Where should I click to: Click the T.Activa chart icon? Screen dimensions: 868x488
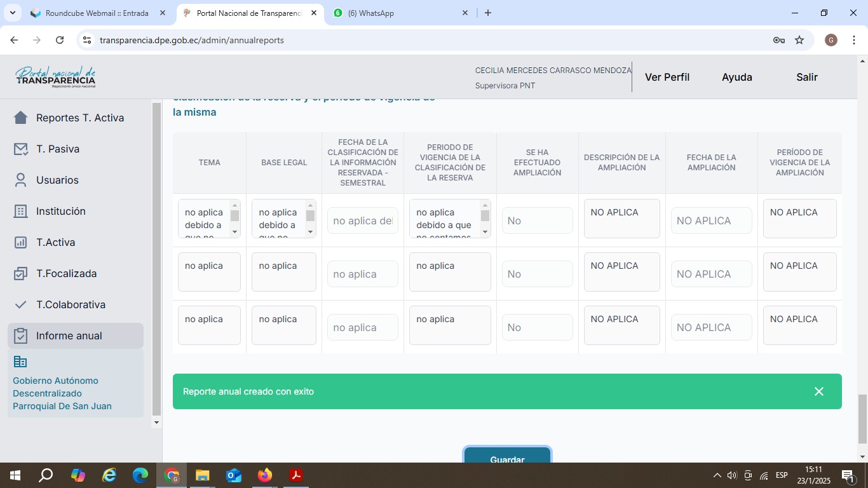21,243
